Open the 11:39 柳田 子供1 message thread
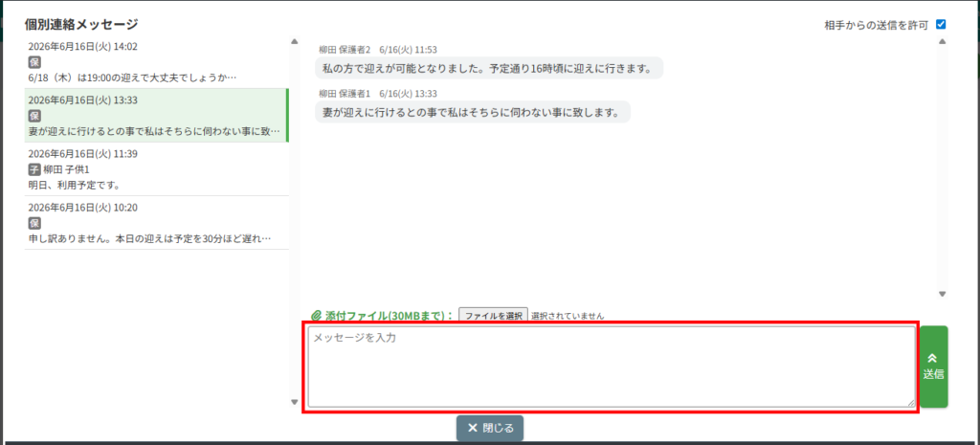The width and height of the screenshot is (980, 445). [156, 168]
